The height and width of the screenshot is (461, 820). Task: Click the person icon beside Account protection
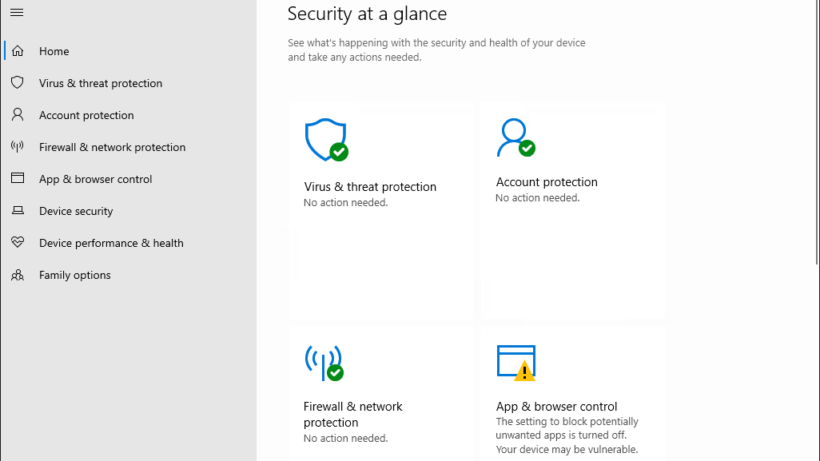coord(17,114)
